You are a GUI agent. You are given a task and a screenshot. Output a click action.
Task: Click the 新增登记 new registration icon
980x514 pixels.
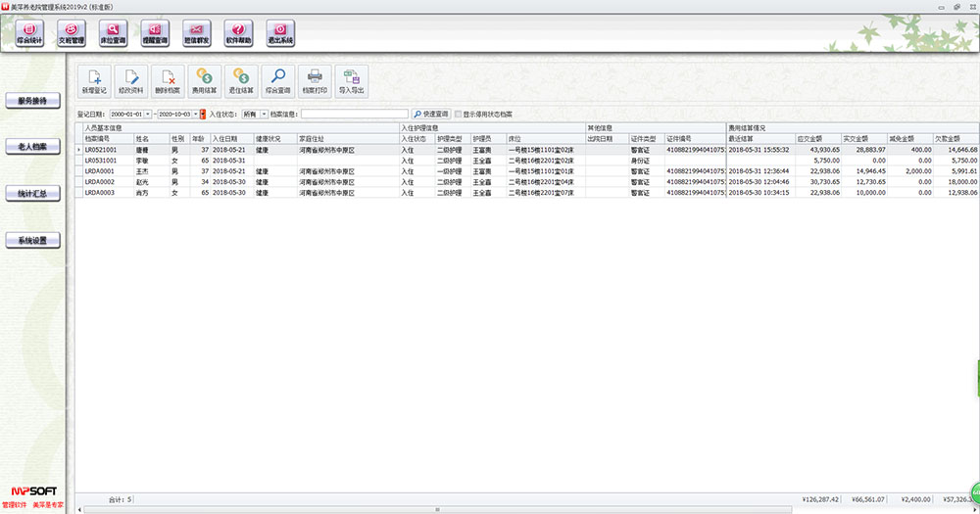click(x=95, y=79)
